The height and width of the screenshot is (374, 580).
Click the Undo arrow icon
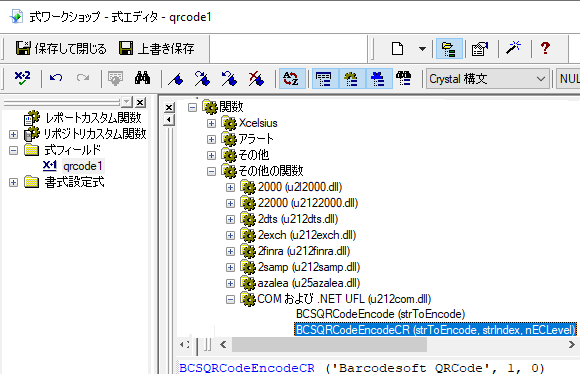click(x=56, y=78)
